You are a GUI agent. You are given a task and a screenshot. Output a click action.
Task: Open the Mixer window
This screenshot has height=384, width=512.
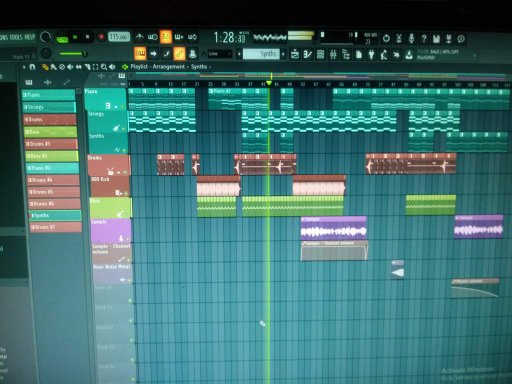point(333,54)
